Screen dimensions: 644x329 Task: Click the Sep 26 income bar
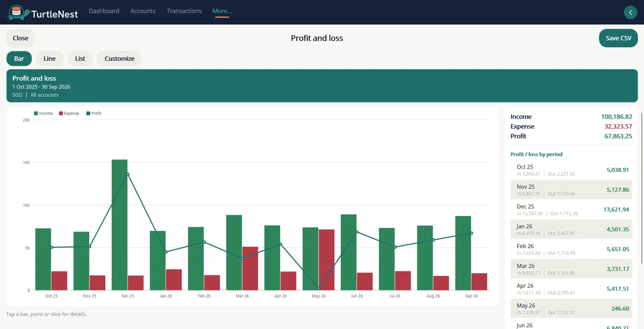[x=463, y=253]
